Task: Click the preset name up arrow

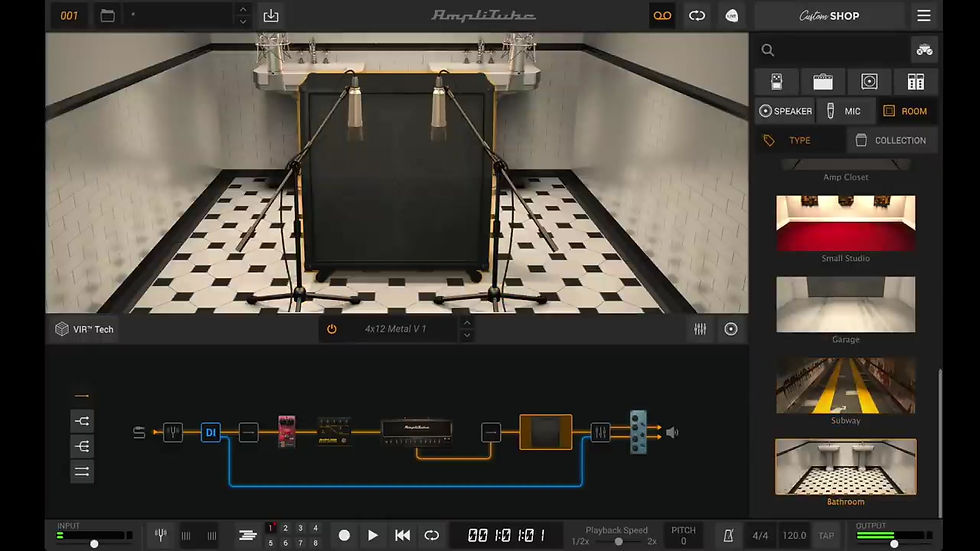Action: [242, 11]
